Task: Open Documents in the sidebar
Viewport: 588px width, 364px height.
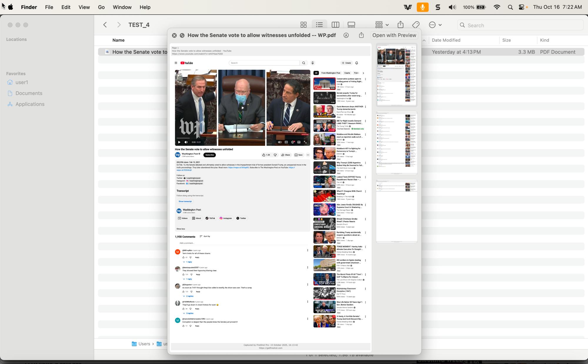Action: click(x=29, y=93)
